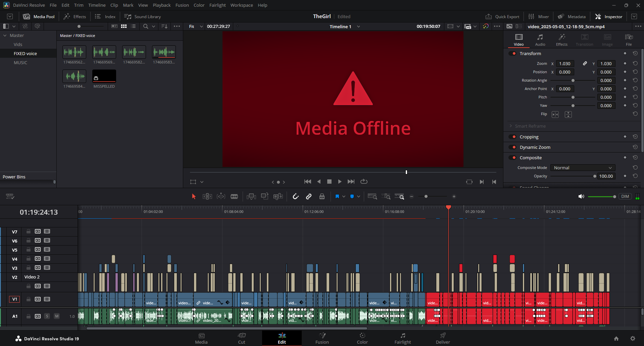This screenshot has height=346, width=644.
Task: Disable the Dynamic Zoom toggle
Action: pos(513,147)
